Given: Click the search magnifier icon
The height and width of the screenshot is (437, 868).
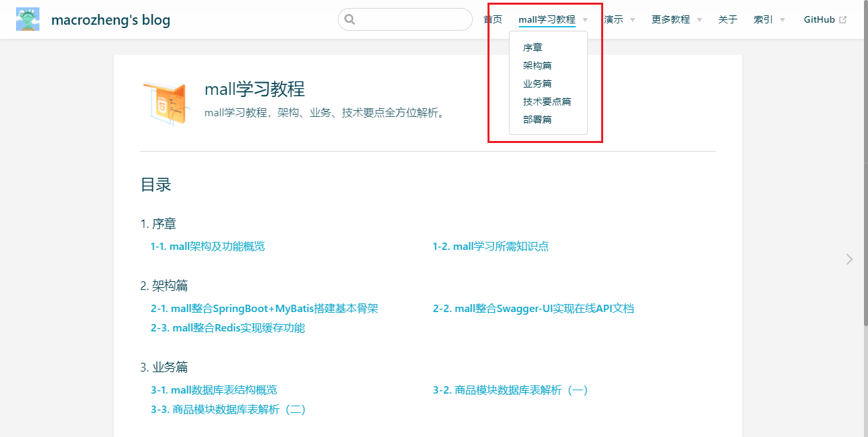Looking at the screenshot, I should coord(350,19).
